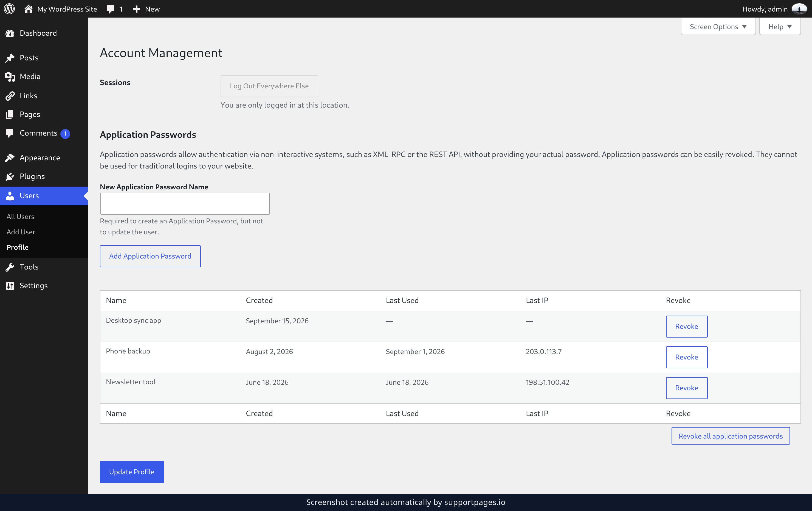812x511 pixels.
Task: Click the Comments sidebar icon
Action: 10,133
